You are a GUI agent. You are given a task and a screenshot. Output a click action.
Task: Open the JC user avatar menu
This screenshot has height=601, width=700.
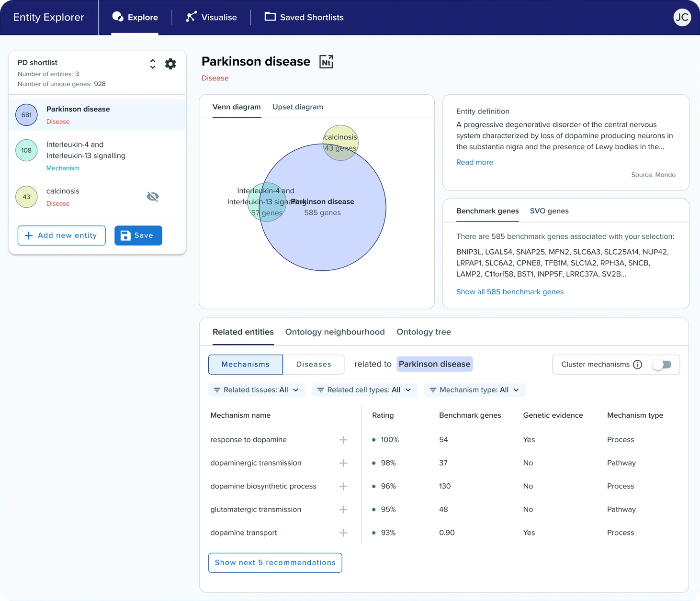click(x=682, y=17)
